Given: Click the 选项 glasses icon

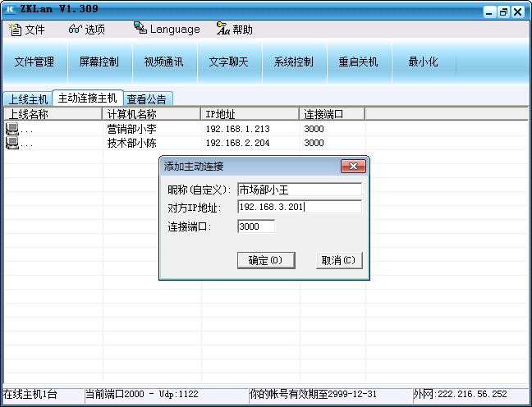Looking at the screenshot, I should click(x=75, y=30).
